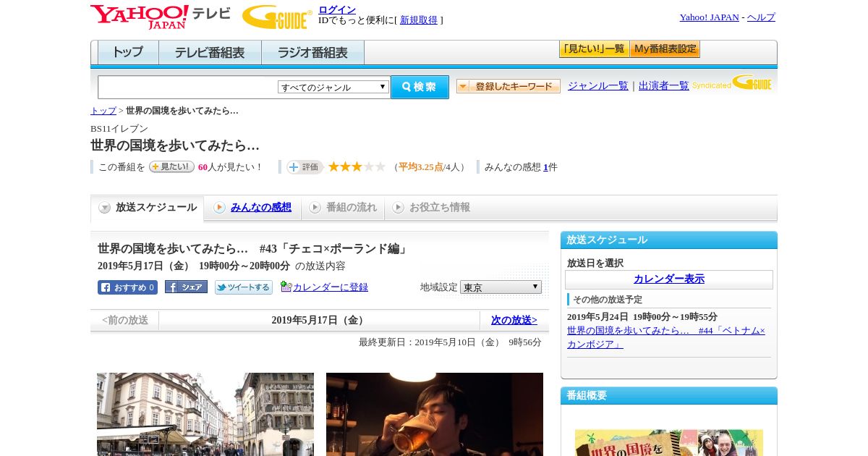This screenshot has width=868, height=456.
Task: Click the first rating star
Action: coord(334,166)
